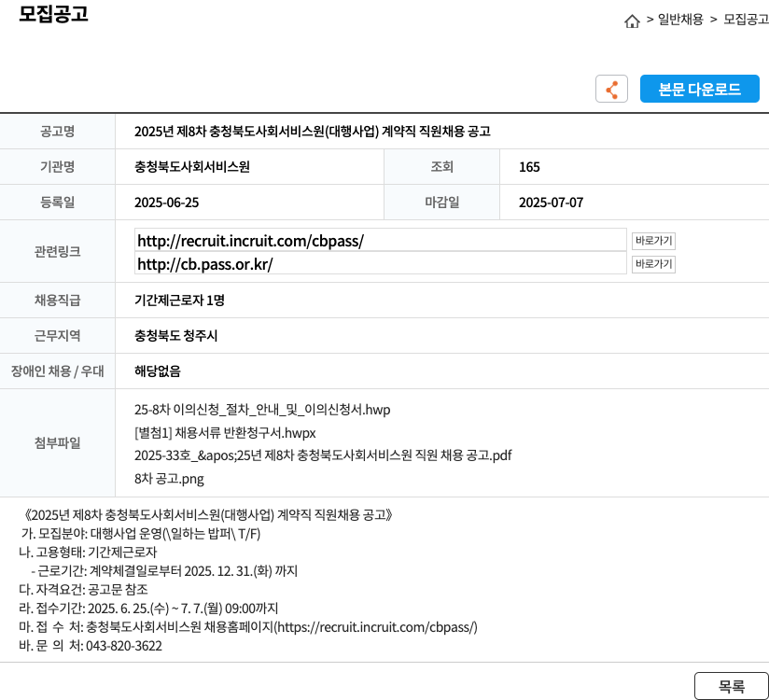Open attachment 25-8차 이의신청_절차_안내 hwp file
Screen dimensions: 769x700
pos(262,410)
